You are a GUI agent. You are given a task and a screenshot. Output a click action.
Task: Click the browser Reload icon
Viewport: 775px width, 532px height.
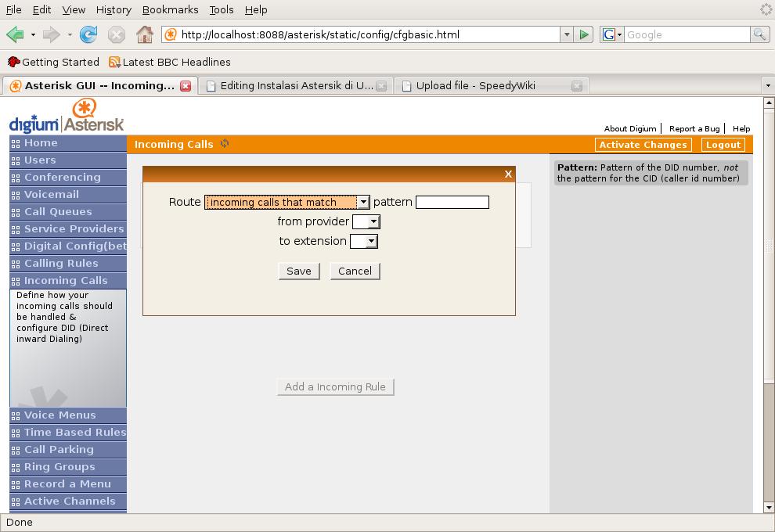click(x=88, y=34)
